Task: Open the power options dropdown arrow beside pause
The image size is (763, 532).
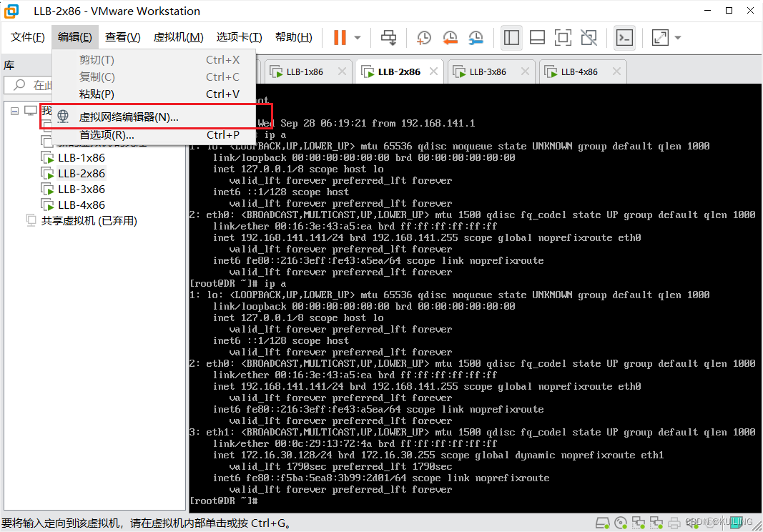Action: (358, 37)
